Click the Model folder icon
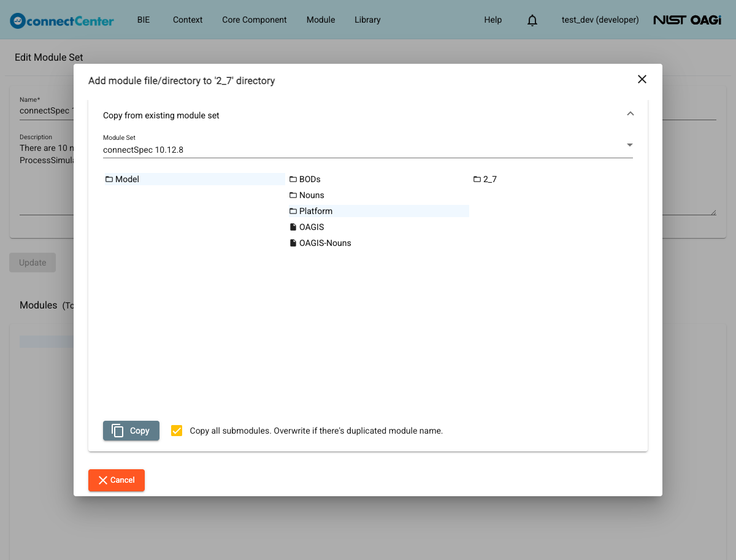The height and width of the screenshot is (560, 736). pos(109,179)
